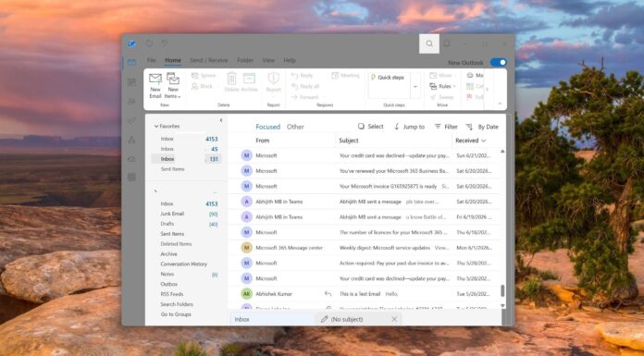Open the Filter menu
Viewport: 644px width, 356px height.
446,127
